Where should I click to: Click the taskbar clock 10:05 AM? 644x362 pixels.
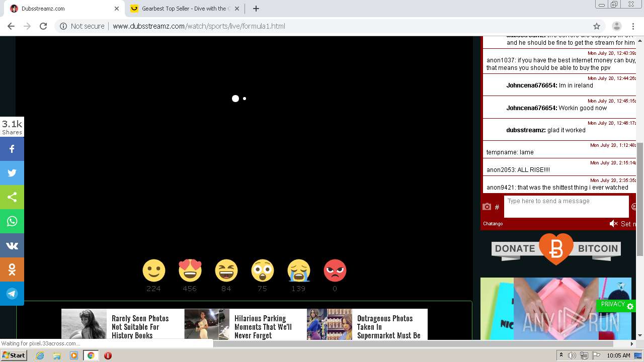click(x=618, y=355)
